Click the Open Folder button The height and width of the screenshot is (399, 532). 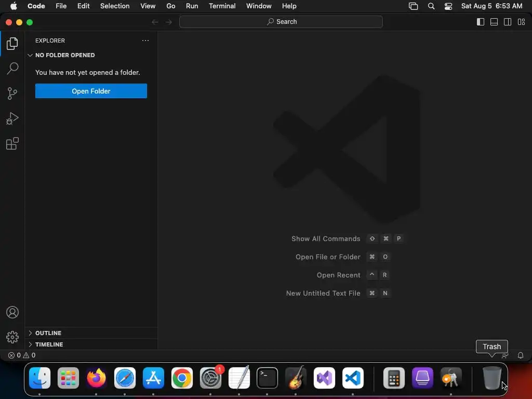click(91, 91)
